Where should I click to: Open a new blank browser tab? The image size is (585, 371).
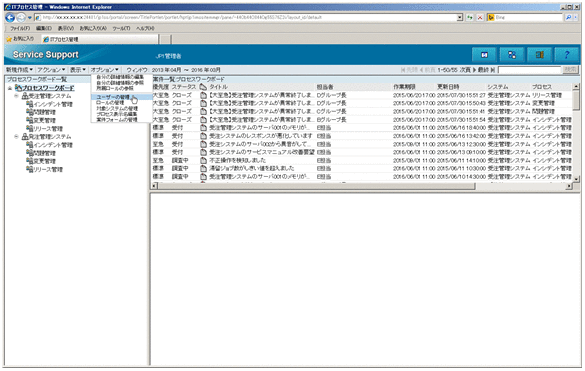pos(165,39)
